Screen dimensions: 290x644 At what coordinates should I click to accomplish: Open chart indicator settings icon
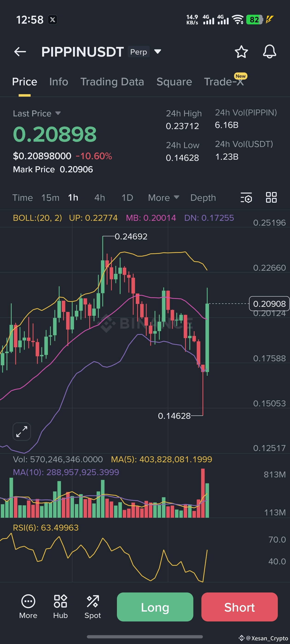coord(246,198)
